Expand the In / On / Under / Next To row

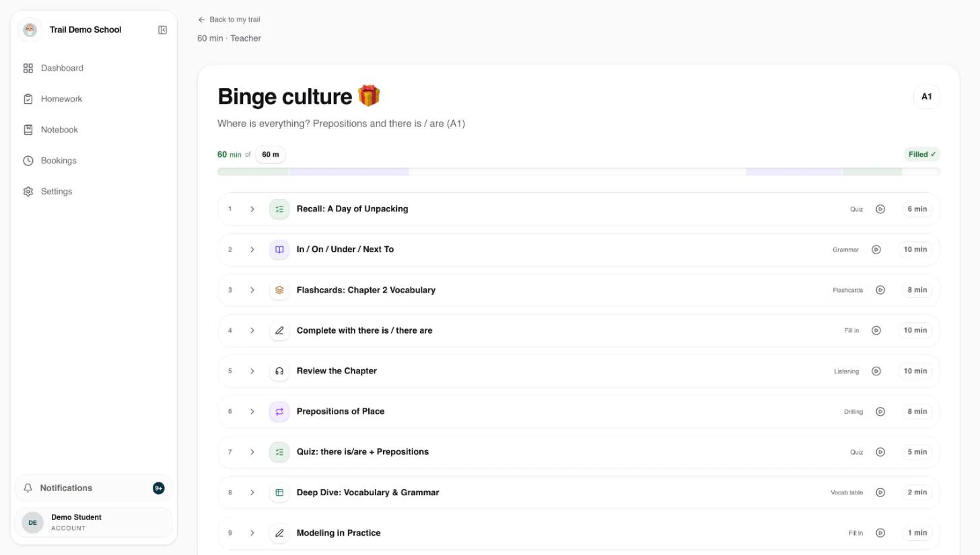(x=252, y=250)
